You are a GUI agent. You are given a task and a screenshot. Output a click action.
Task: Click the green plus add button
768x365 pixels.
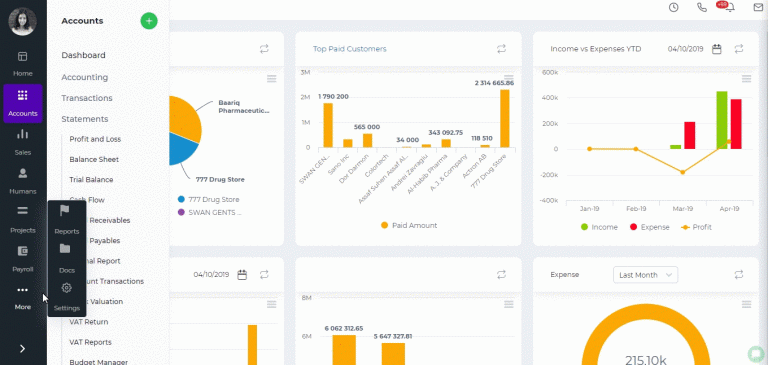point(149,21)
